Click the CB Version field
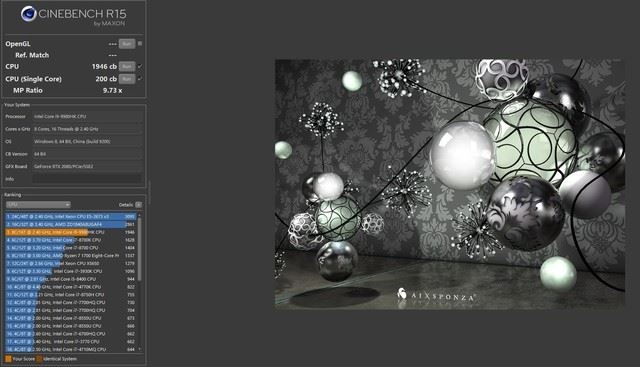The width and height of the screenshot is (640, 367). coord(87,154)
